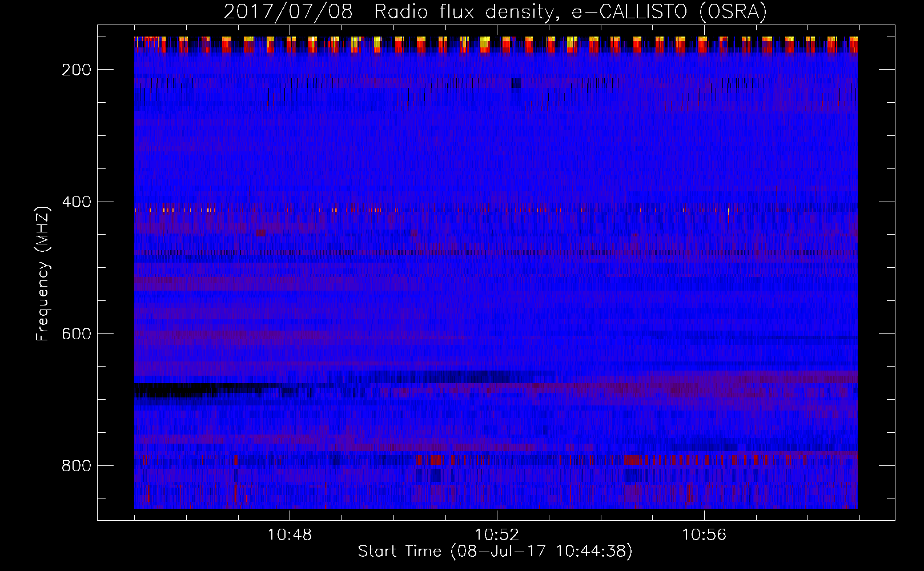
Task: Click the 10:52 time tick label
Action: pos(497,535)
